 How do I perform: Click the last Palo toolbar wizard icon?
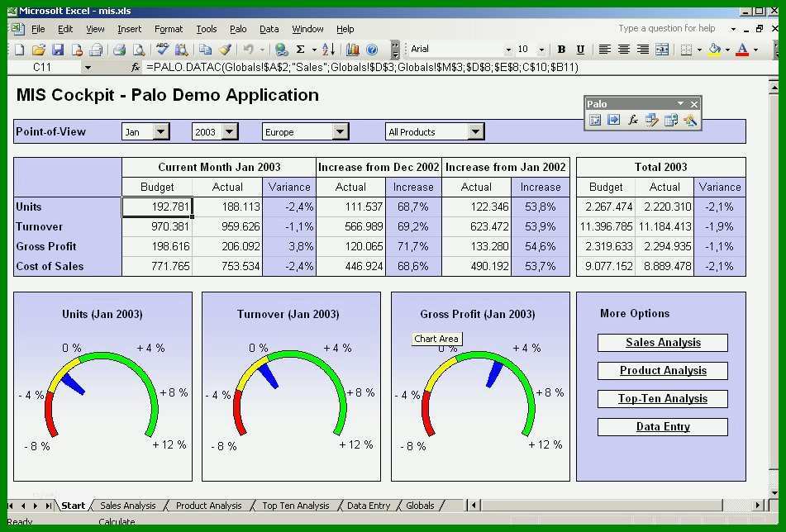tap(690, 120)
